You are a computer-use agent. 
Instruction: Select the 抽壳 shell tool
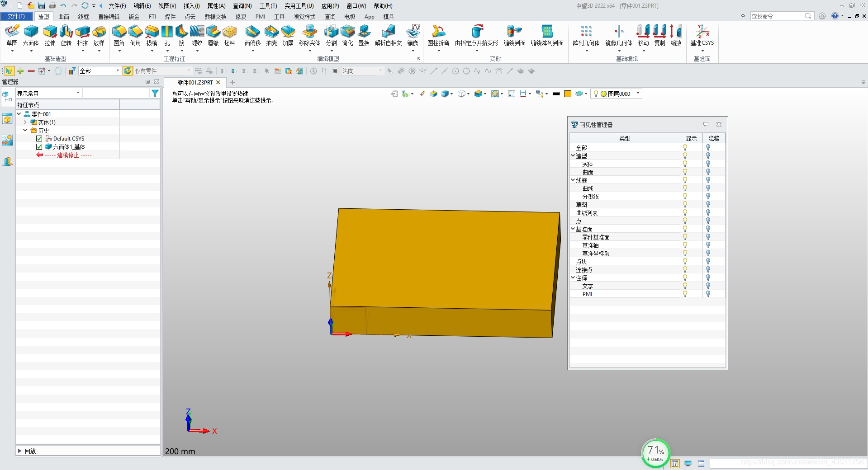point(271,36)
